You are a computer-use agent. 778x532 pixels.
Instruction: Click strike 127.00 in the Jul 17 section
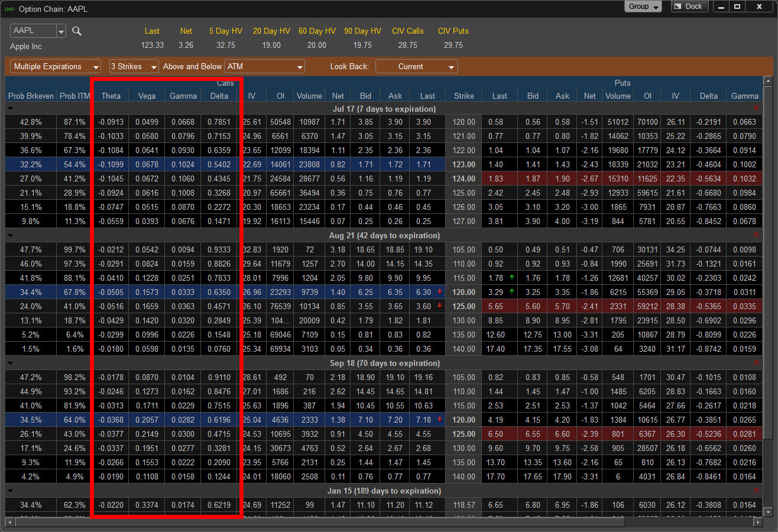[x=463, y=221]
